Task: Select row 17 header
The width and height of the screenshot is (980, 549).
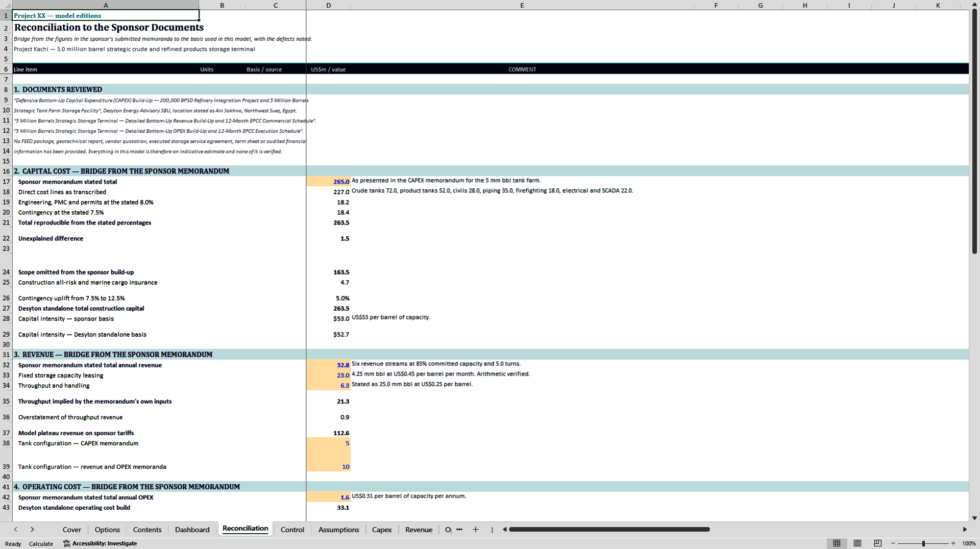Action: 6,182
